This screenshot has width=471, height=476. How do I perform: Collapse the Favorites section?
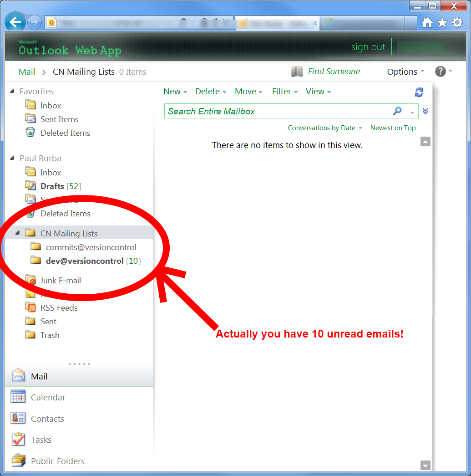pyautogui.click(x=12, y=91)
